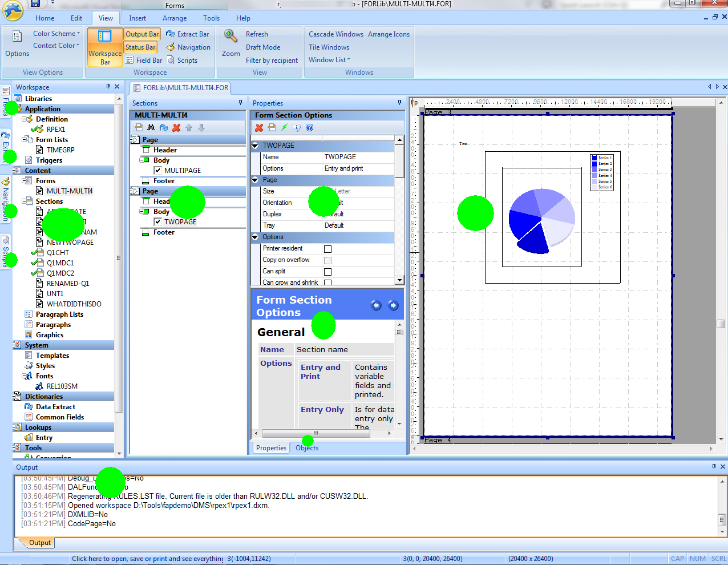Click the Zoom magnifier button
Image resolution: width=728 pixels, height=565 pixels.
point(230,43)
